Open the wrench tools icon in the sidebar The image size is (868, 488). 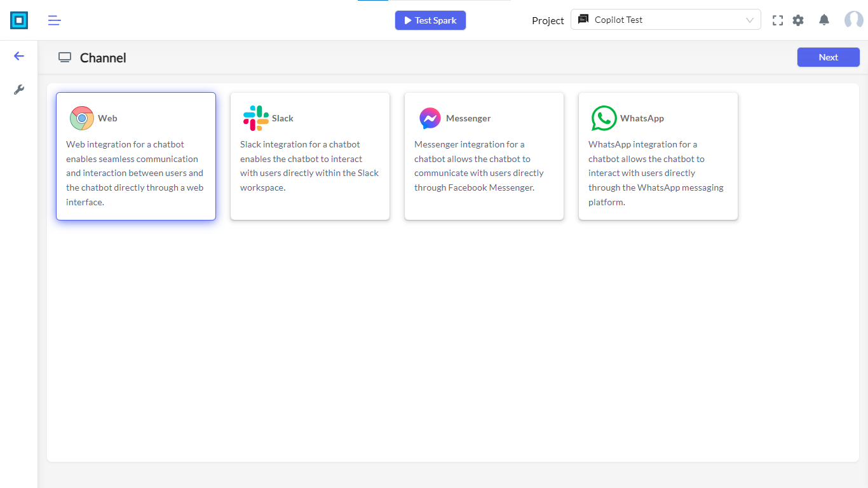click(x=19, y=90)
